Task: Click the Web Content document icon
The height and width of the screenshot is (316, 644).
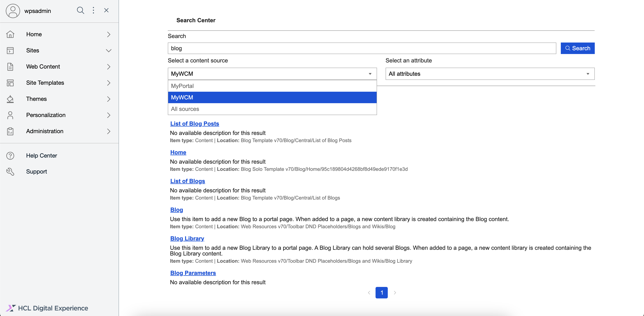Action: [10, 67]
